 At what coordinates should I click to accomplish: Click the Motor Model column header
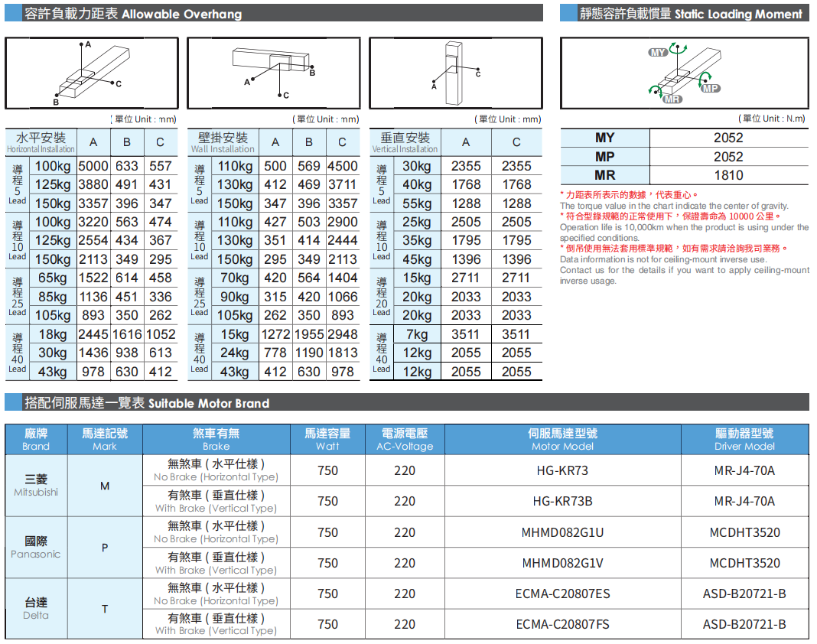[x=562, y=439]
